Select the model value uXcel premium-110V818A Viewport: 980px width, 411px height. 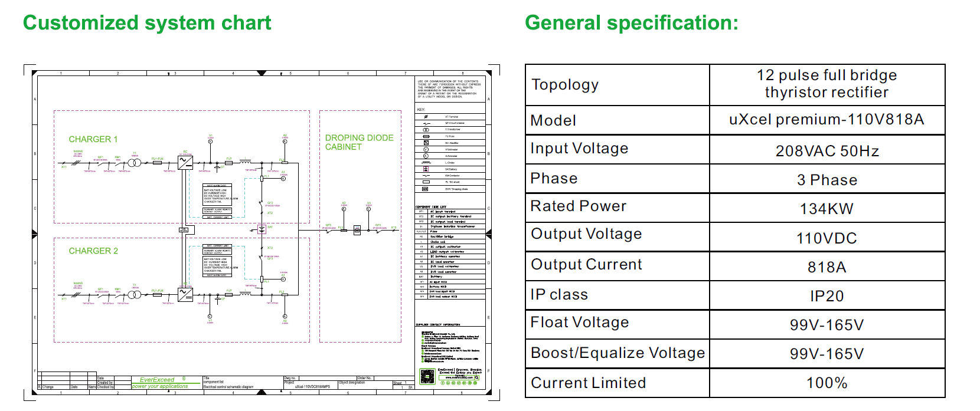click(x=827, y=120)
